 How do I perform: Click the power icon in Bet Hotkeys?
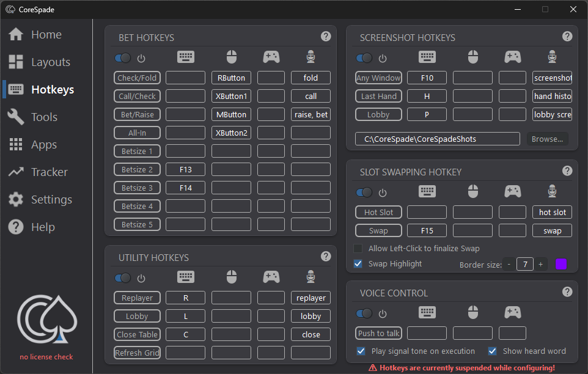pyautogui.click(x=141, y=59)
